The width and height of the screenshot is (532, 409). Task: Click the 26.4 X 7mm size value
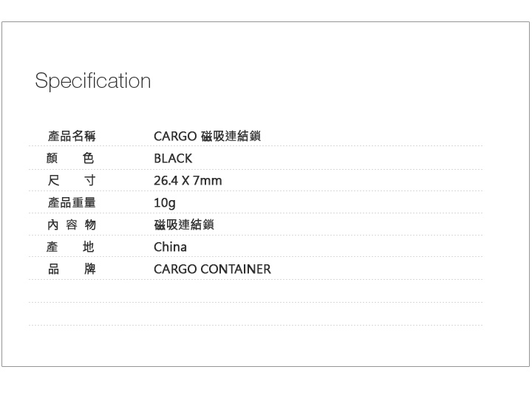click(188, 180)
